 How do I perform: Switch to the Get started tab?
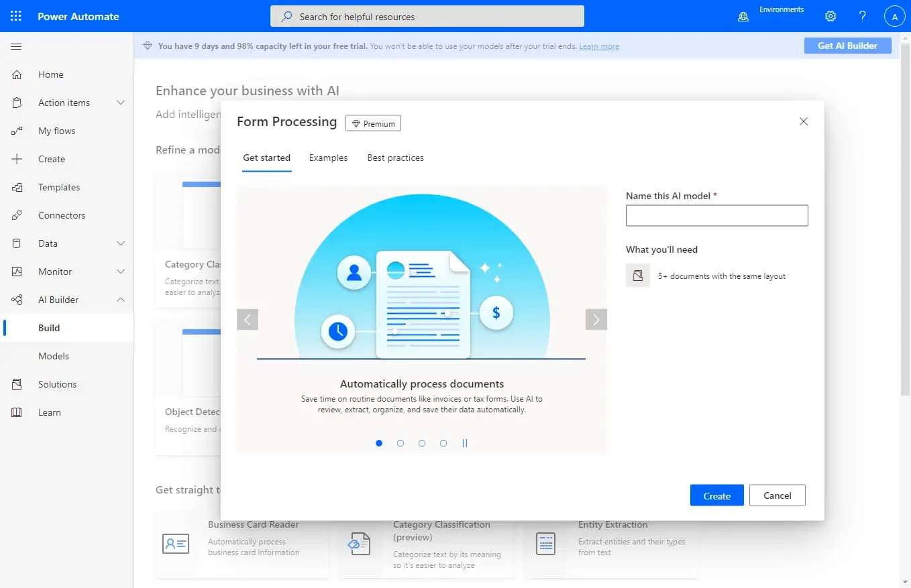[267, 158]
